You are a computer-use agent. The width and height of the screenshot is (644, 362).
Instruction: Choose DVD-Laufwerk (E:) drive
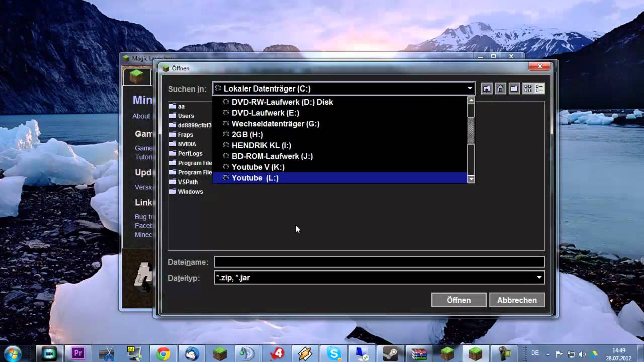click(340, 113)
